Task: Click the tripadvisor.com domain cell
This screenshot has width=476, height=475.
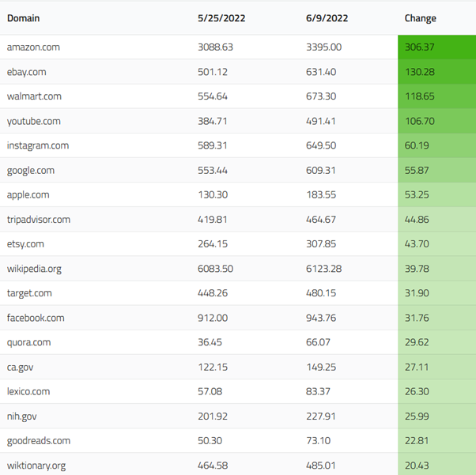Action: click(39, 220)
